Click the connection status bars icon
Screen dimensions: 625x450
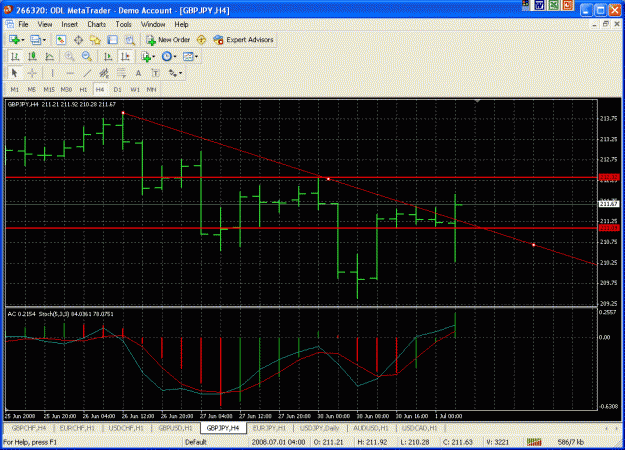(534, 442)
